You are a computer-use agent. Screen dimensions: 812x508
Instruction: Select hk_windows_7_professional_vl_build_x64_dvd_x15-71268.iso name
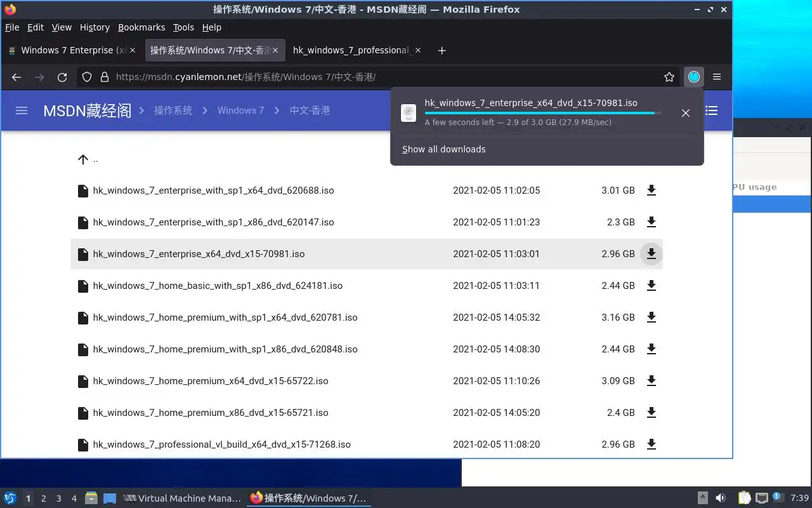click(222, 444)
